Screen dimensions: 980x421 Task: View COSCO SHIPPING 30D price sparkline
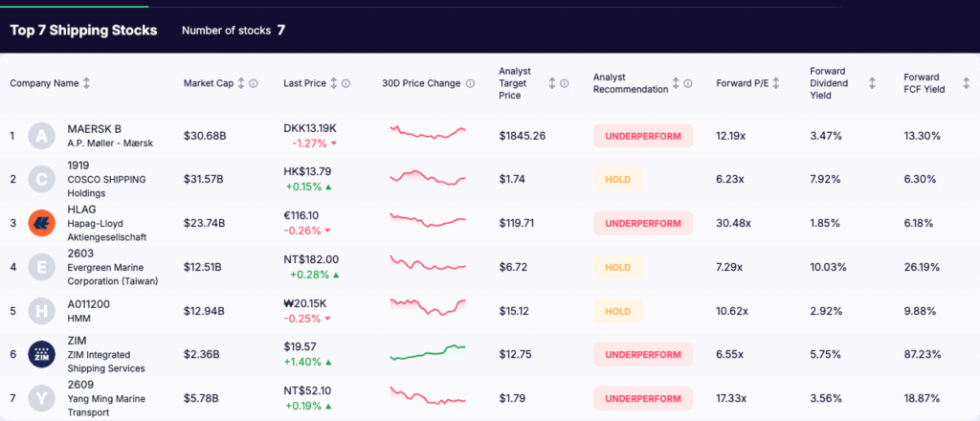coord(428,177)
